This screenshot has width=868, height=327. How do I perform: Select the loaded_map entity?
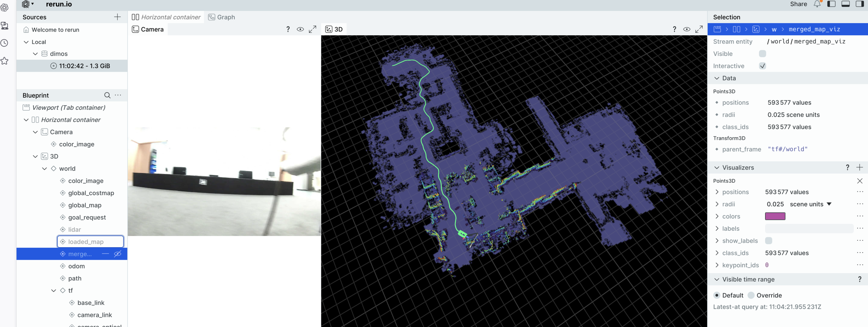pyautogui.click(x=90, y=241)
